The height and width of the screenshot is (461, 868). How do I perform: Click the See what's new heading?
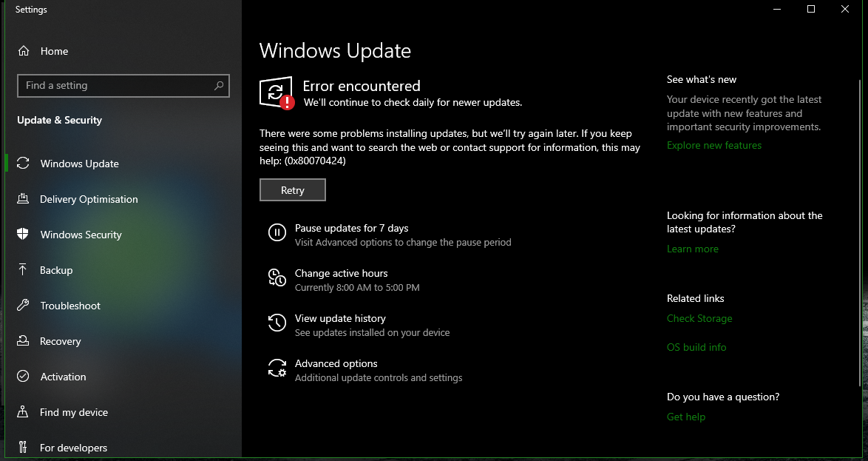click(702, 79)
